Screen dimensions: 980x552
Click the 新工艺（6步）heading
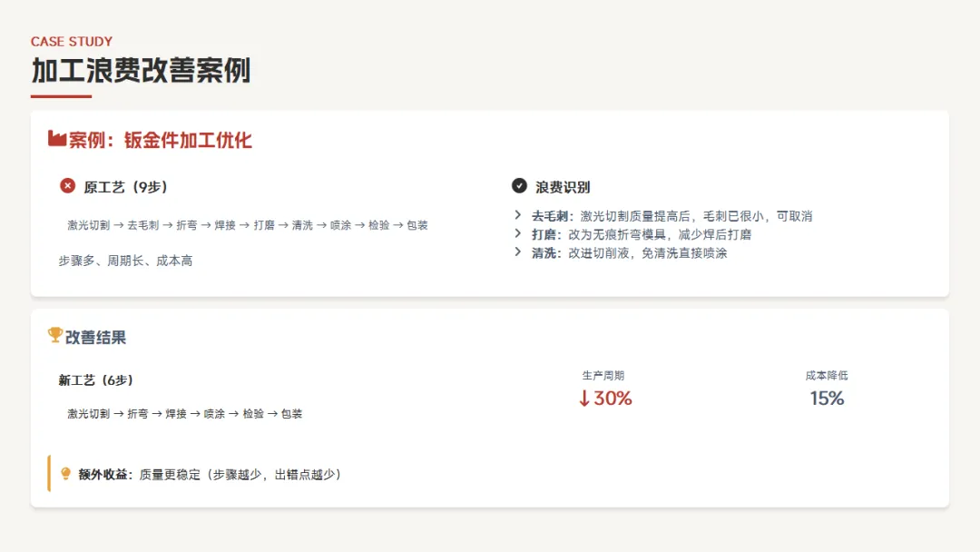96,380
